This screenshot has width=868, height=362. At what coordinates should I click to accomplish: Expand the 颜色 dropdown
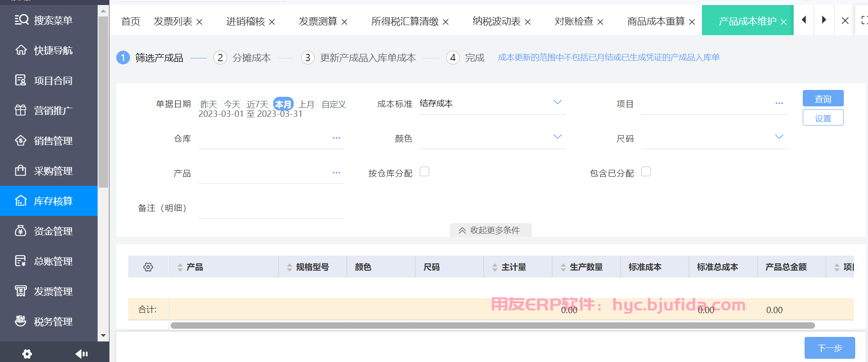click(x=557, y=136)
